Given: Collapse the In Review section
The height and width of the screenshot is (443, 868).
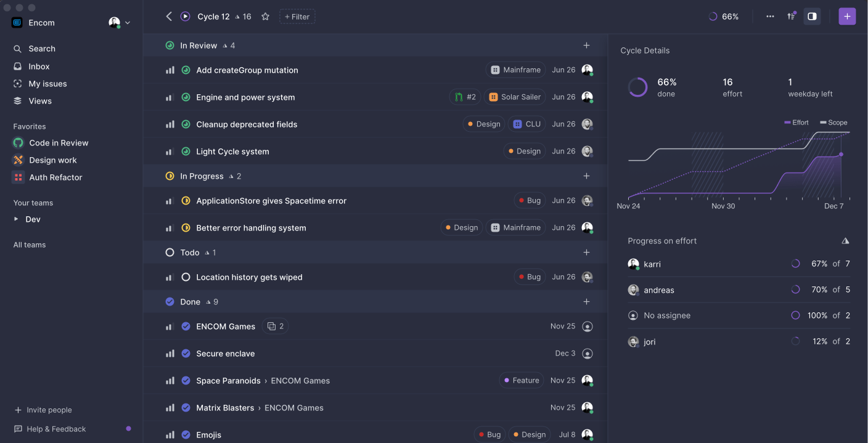Looking at the screenshot, I should point(169,45).
